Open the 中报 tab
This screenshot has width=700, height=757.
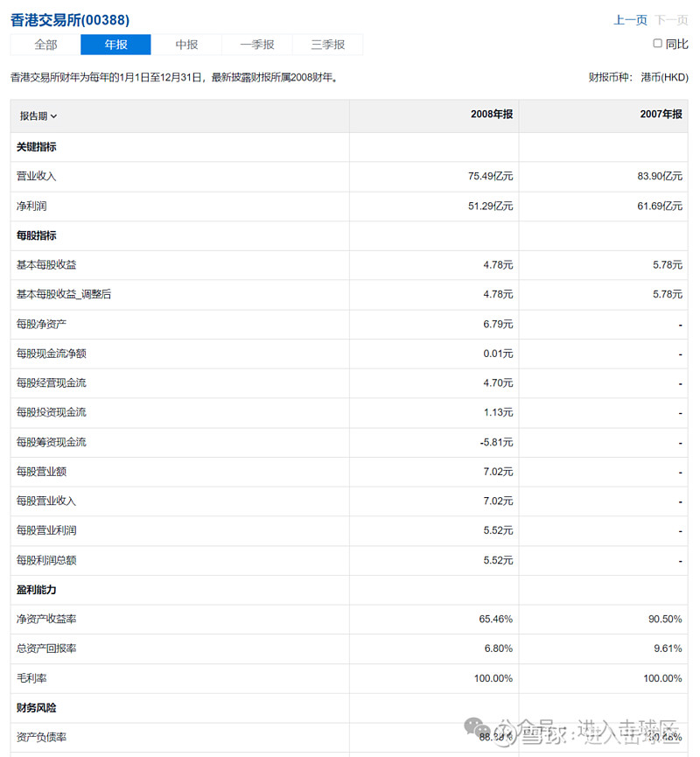point(186,45)
